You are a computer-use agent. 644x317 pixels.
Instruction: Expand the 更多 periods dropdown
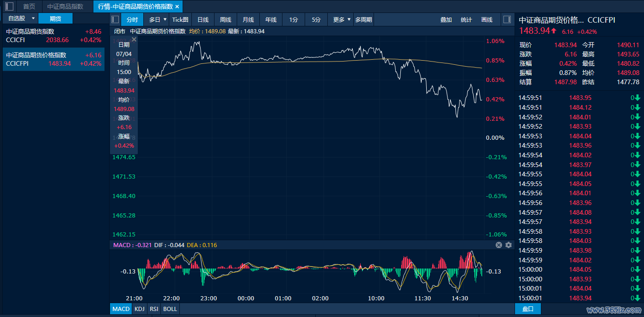coord(349,19)
